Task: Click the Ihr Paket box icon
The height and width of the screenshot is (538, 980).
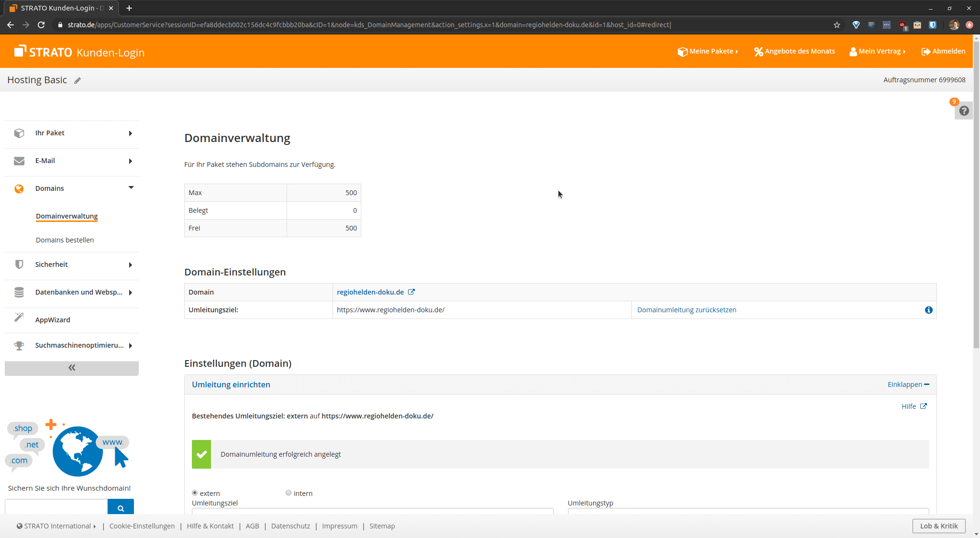Action: [x=19, y=133]
